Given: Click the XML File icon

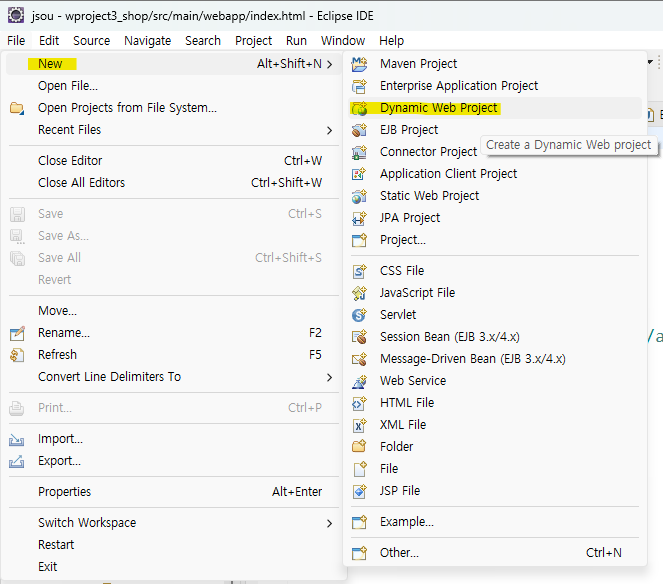Looking at the screenshot, I should (359, 425).
